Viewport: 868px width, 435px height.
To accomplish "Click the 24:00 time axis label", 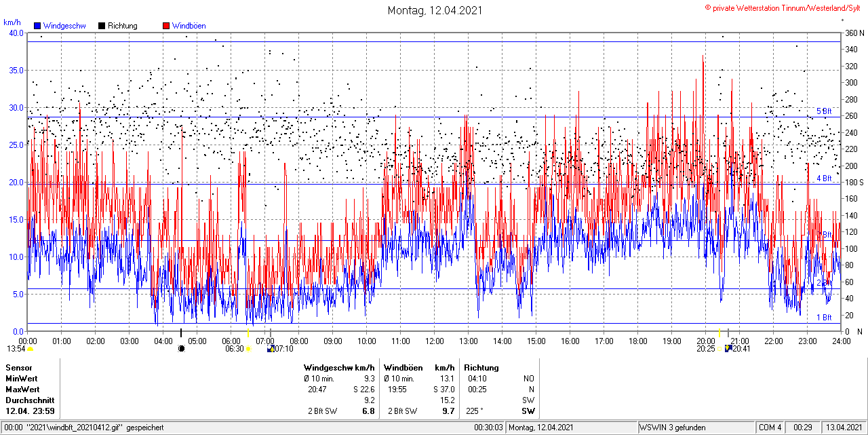I will tap(842, 341).
